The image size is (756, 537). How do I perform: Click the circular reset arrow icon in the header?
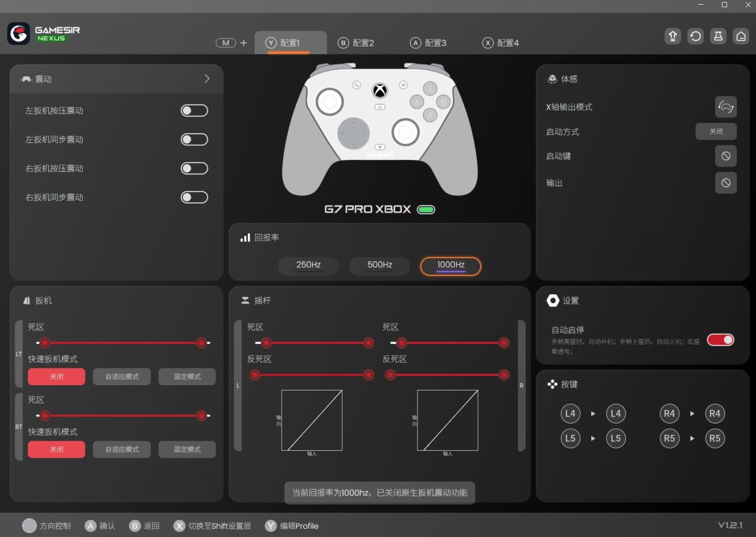point(696,36)
